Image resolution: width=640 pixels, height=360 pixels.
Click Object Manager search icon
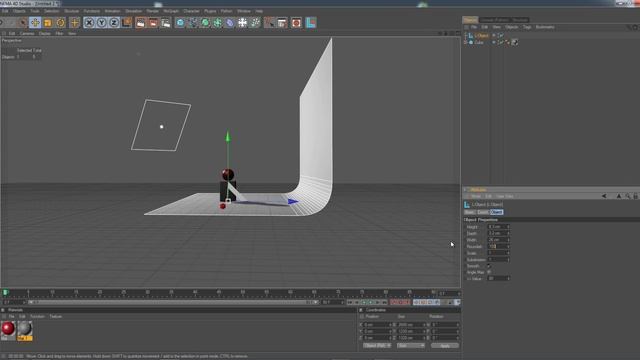(629, 27)
